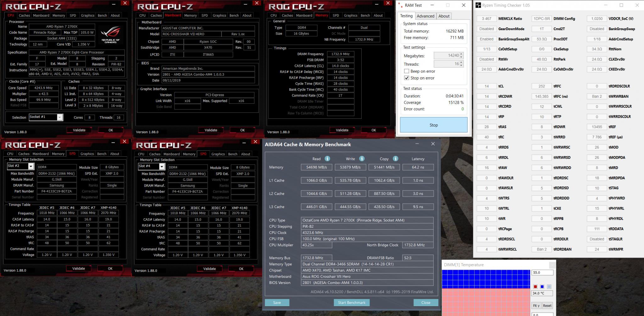Open the About tab in RAM Test

444,16
